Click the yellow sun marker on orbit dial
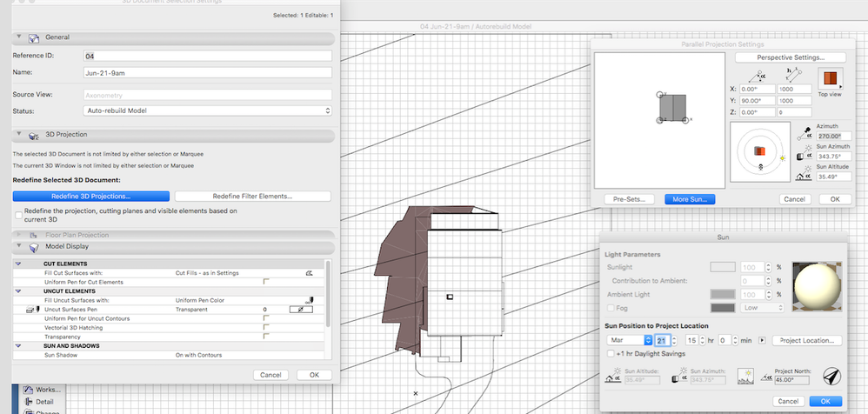Screen dimensions: 868x414 click(x=784, y=158)
